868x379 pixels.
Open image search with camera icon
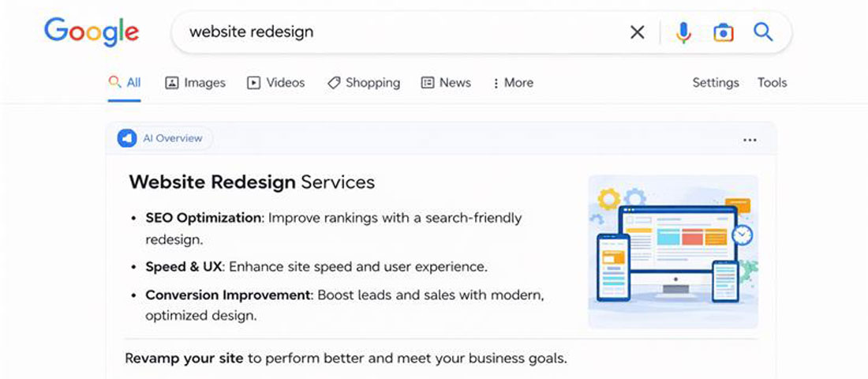pyautogui.click(x=723, y=32)
